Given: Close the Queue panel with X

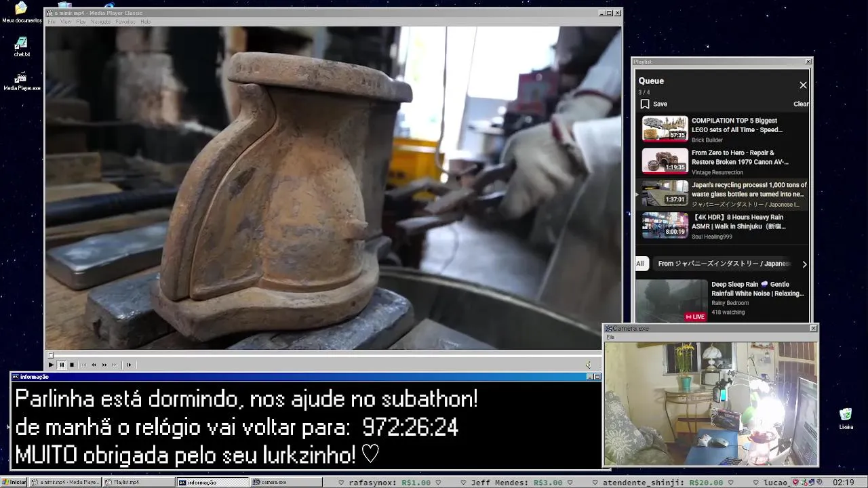Looking at the screenshot, I should tap(803, 85).
